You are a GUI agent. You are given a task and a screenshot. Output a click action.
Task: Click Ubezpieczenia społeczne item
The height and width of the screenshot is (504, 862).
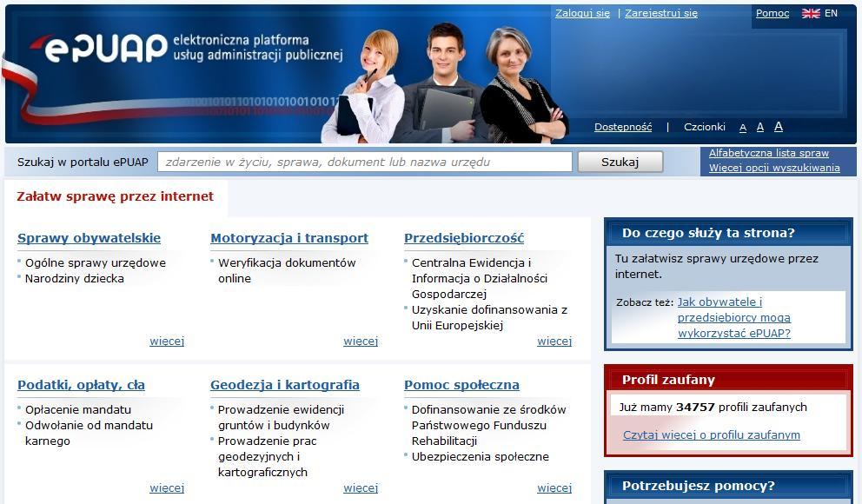tap(480, 456)
